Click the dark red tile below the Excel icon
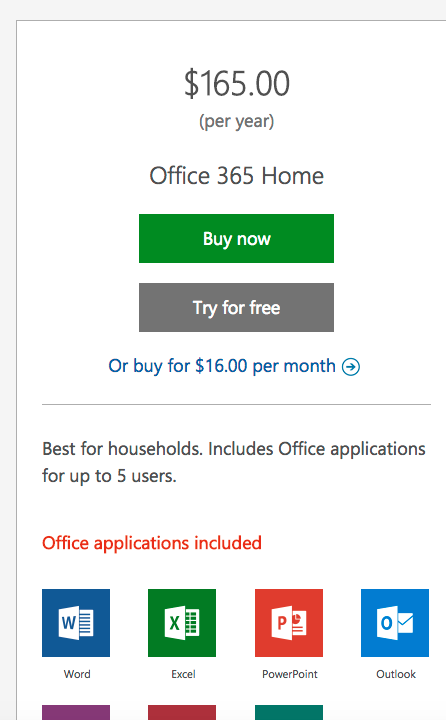Viewport: 446px width, 720px height. [182, 712]
